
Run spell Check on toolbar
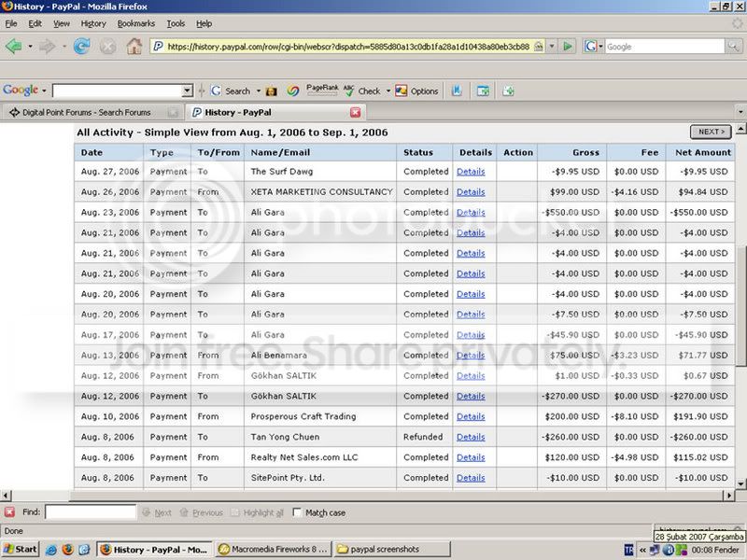tap(362, 91)
